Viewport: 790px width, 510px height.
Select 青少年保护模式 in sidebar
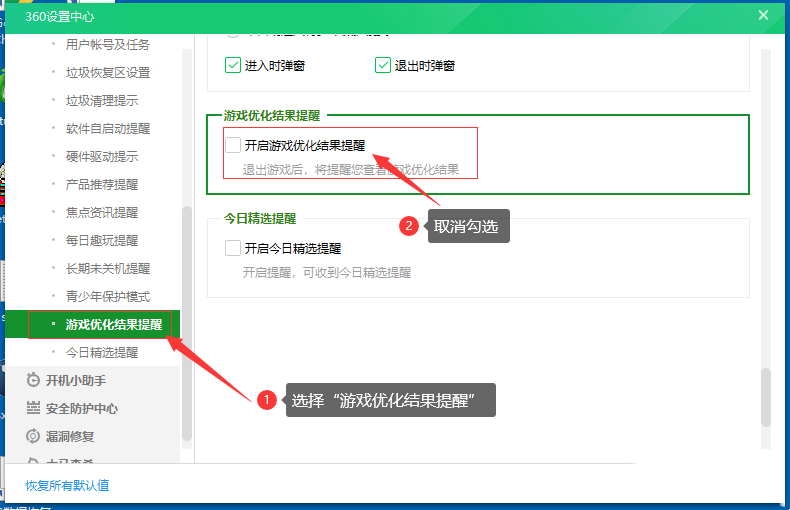point(107,296)
